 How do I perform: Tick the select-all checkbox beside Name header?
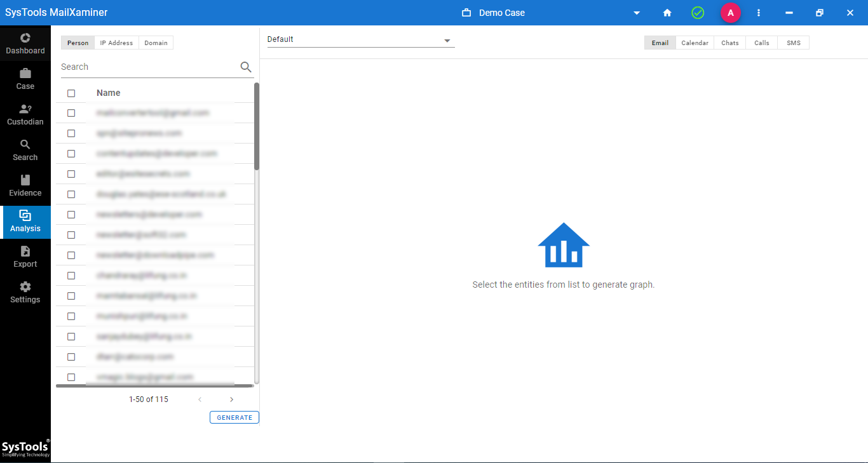(x=71, y=93)
